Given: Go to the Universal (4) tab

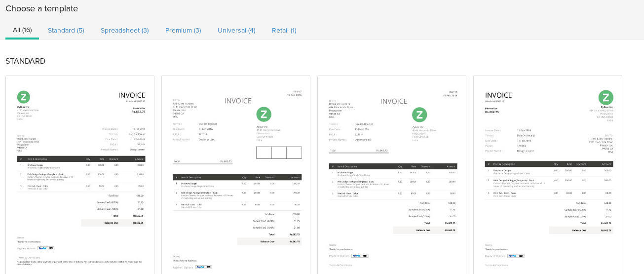Looking at the screenshot, I should [236, 31].
